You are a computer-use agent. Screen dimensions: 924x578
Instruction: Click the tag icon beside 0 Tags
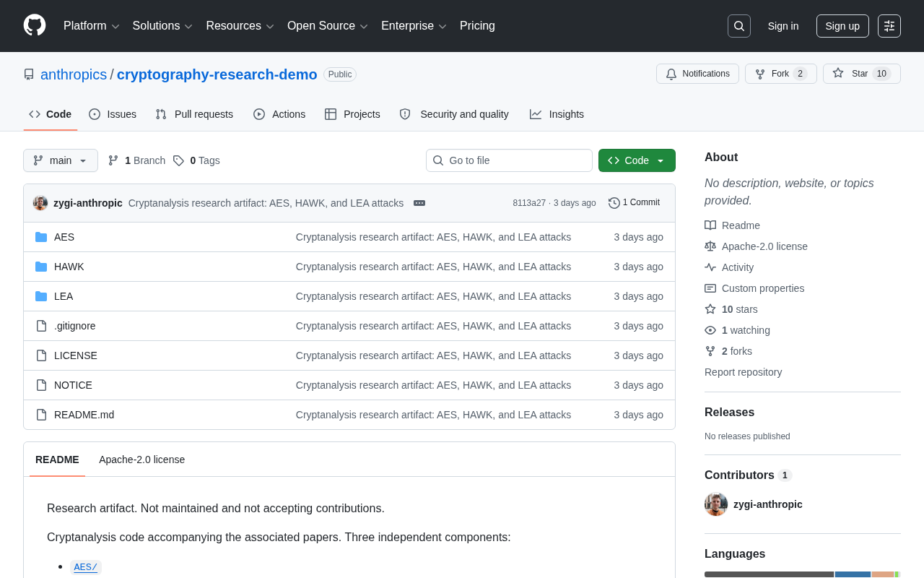[178, 160]
